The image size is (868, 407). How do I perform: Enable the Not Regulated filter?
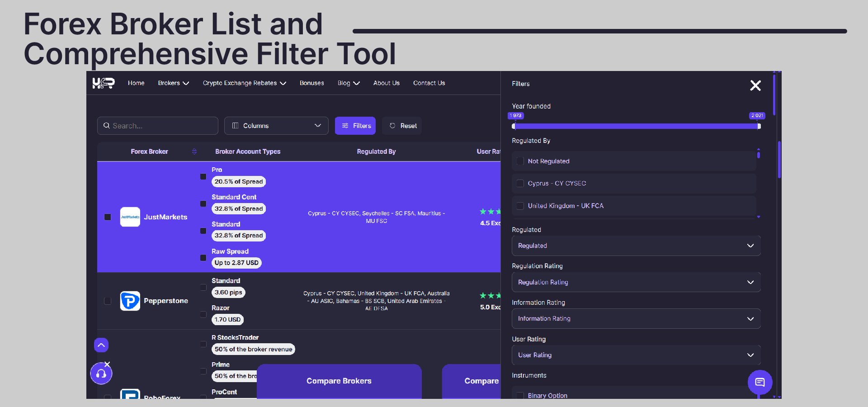pyautogui.click(x=520, y=161)
